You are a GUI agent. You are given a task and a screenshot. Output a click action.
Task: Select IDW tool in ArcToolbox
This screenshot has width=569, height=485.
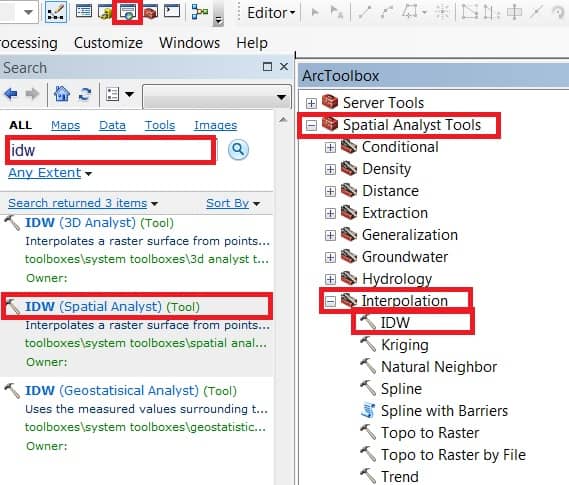395,322
